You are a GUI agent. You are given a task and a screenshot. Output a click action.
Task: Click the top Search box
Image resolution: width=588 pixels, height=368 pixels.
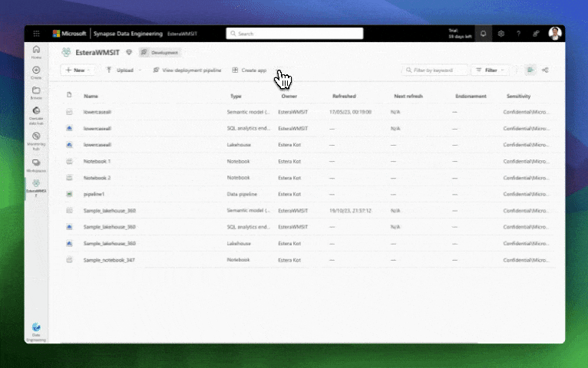click(295, 33)
